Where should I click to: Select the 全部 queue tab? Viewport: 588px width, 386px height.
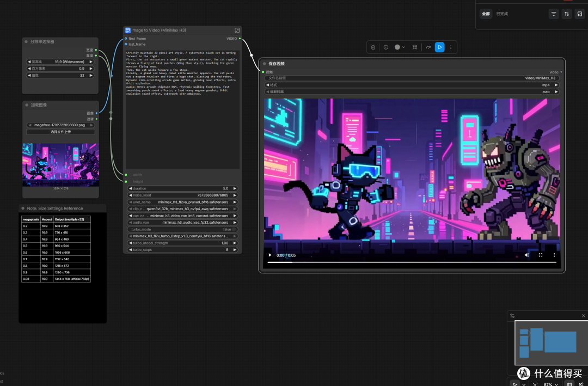click(x=486, y=14)
